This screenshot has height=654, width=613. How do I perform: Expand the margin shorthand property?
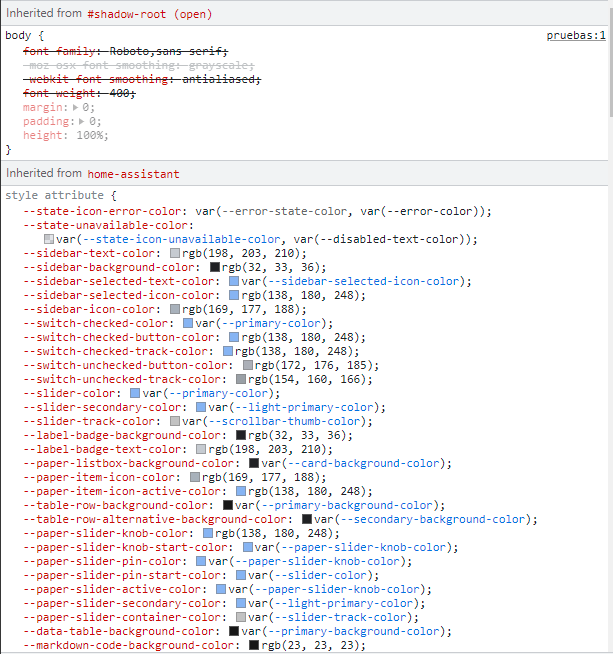(73, 107)
